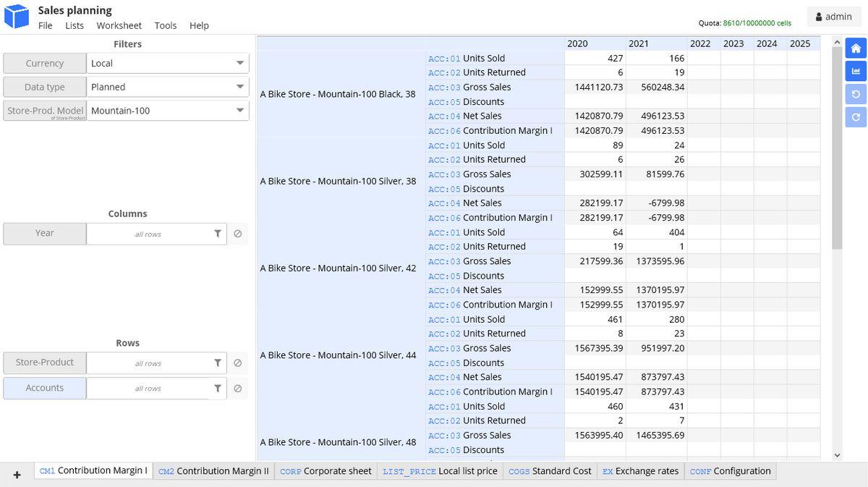Click cell value 427 in 2020

(x=595, y=58)
